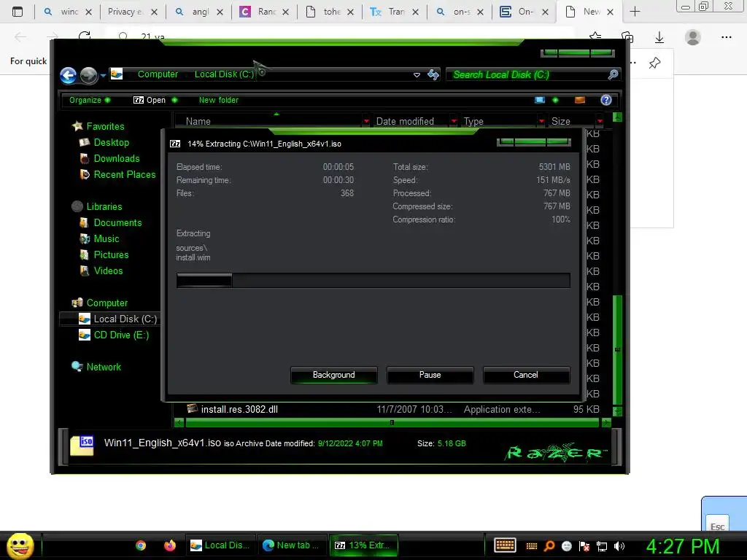Click the network tray icon
Image resolution: width=747 pixels, height=560 pixels.
tap(602, 546)
